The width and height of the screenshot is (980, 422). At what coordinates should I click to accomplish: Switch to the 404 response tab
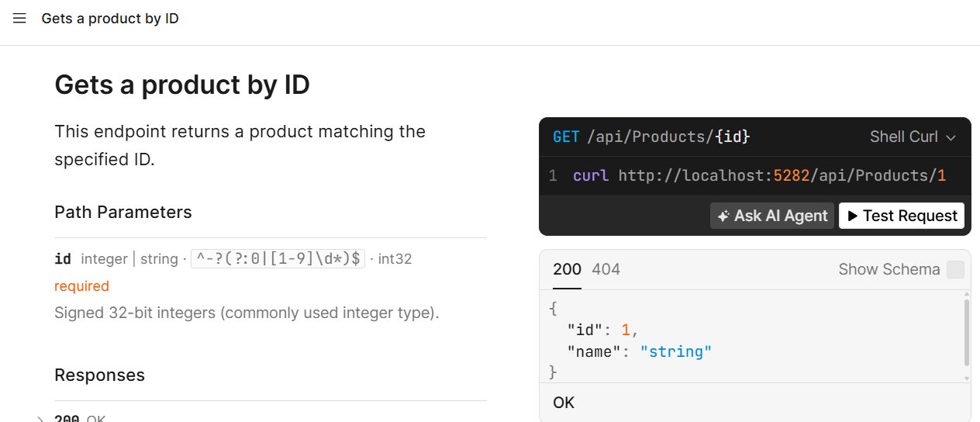pyautogui.click(x=606, y=269)
